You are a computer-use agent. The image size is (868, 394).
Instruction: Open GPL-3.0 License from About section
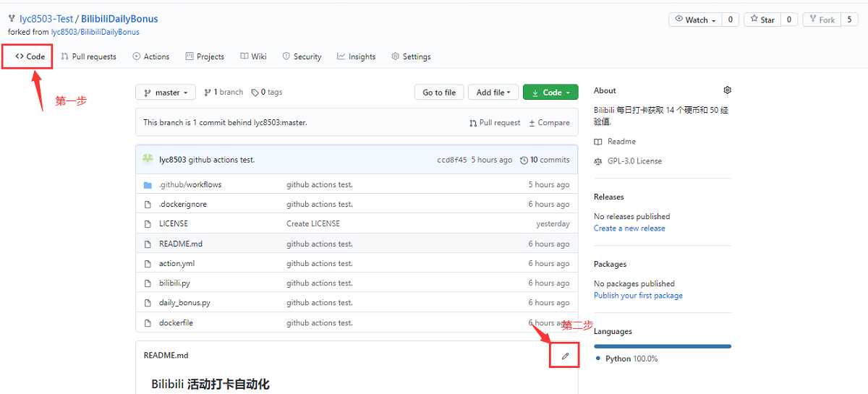tap(634, 161)
